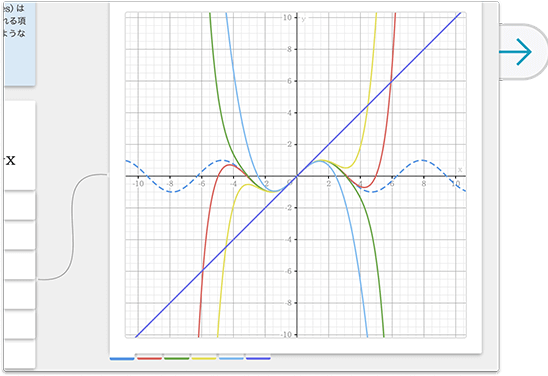Select the bottom-most left card
The width and height of the screenshot is (548, 376).
click(20, 354)
